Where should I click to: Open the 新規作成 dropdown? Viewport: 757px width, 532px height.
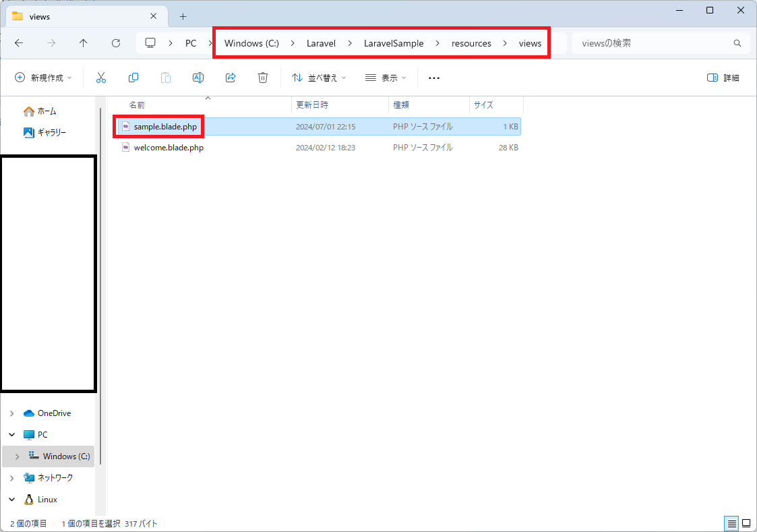tap(43, 78)
